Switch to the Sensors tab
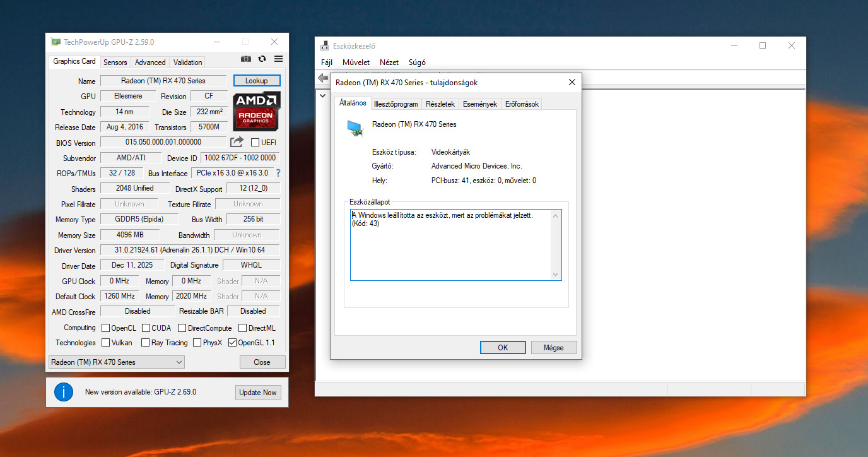The image size is (868, 457). (x=115, y=62)
